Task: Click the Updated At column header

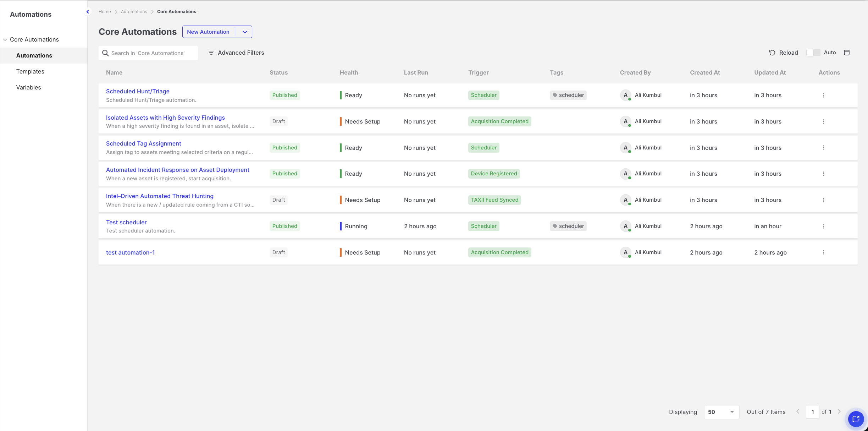Action: [x=770, y=72]
